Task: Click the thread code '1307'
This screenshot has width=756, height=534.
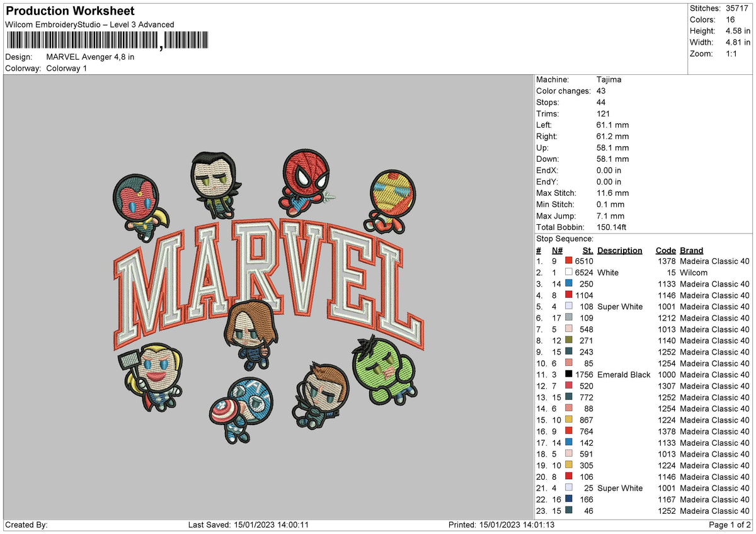Action: [x=666, y=386]
